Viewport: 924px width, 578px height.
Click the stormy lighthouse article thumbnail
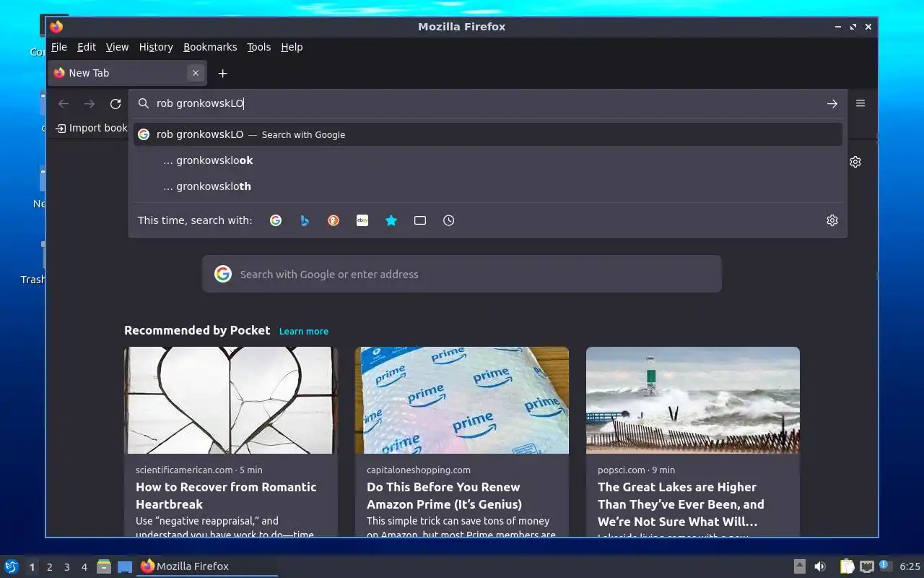click(x=693, y=400)
